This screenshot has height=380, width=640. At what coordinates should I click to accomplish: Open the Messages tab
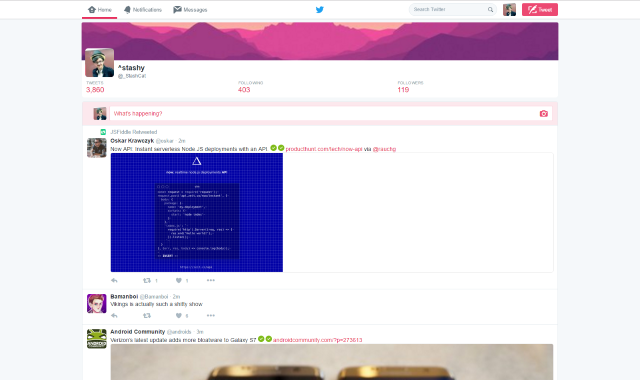(190, 10)
